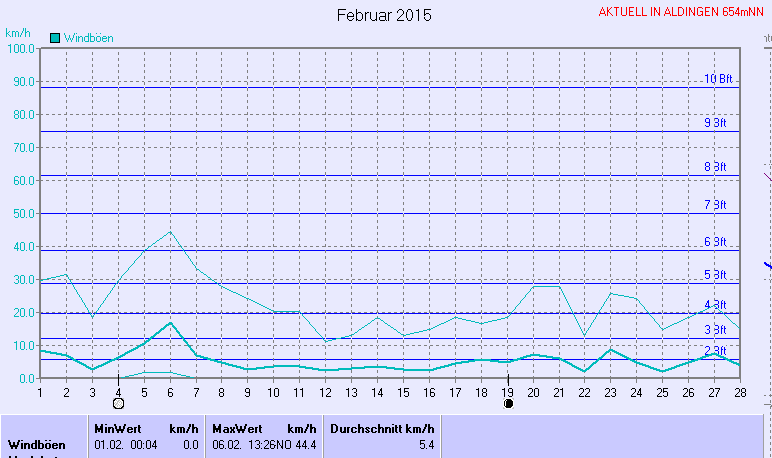Click the red AKTUELL IN ALDINGEN text
The image size is (772, 458).
tap(680, 12)
